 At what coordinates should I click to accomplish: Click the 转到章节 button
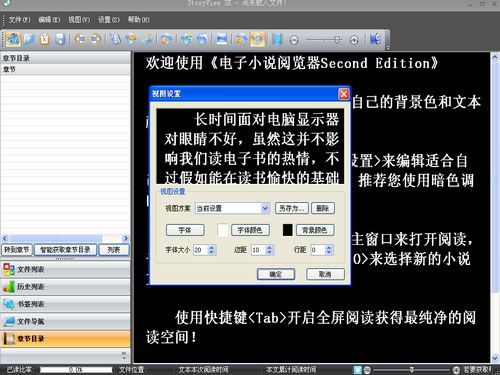17,250
